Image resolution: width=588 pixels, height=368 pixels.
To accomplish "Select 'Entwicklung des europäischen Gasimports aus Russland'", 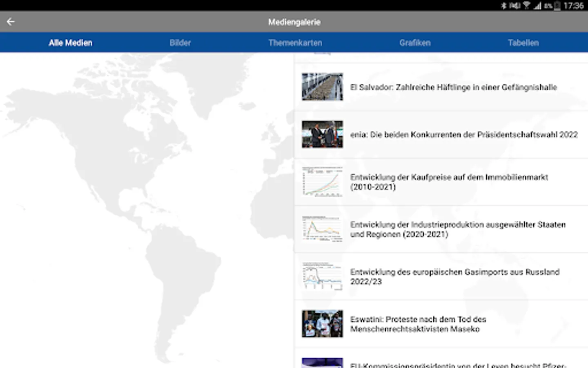I will (455, 272).
